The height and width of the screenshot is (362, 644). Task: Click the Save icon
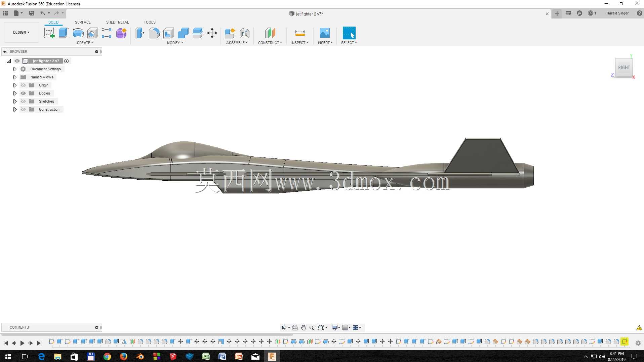tap(32, 13)
